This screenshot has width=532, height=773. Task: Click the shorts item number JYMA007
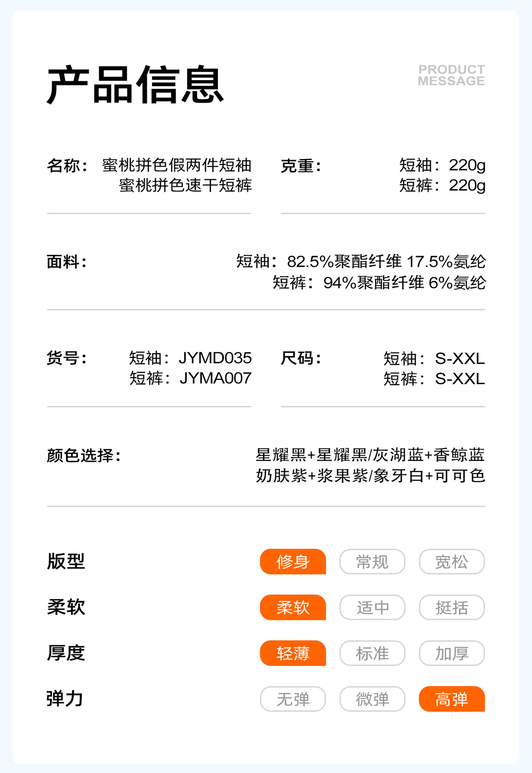[x=215, y=378]
